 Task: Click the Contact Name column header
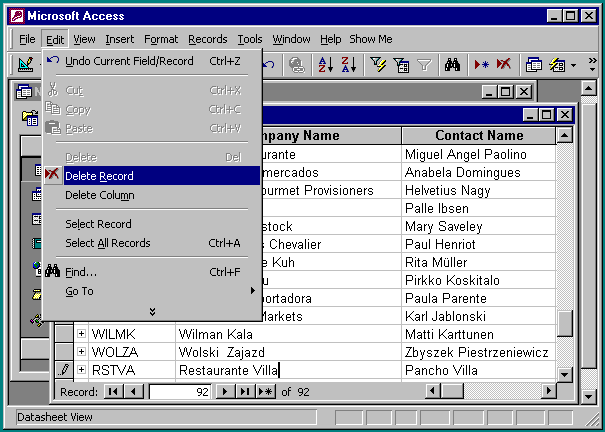click(478, 136)
